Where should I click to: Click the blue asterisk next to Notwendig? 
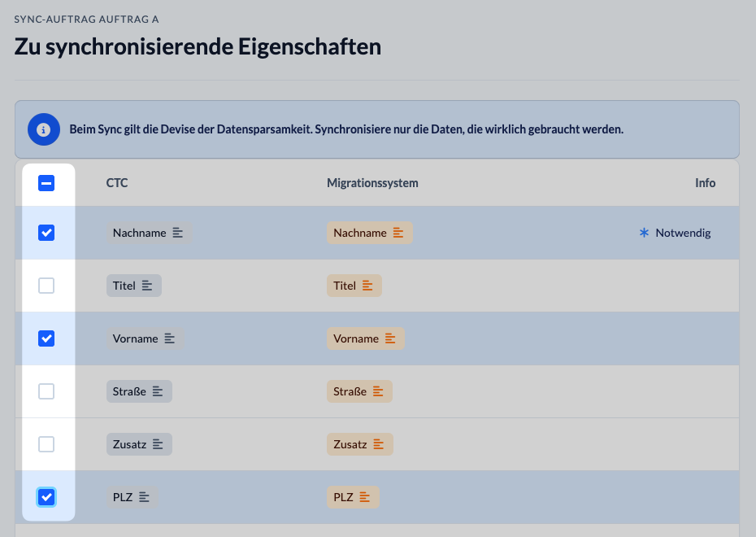point(644,233)
